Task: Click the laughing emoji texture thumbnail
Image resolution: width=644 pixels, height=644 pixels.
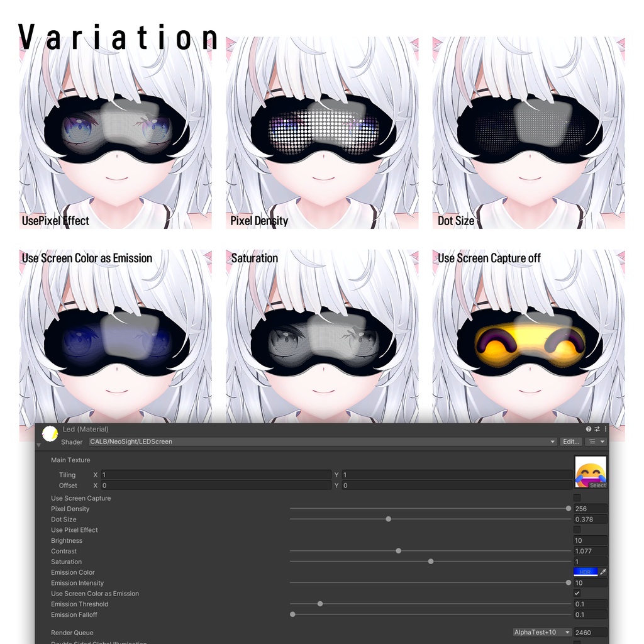Action: coord(591,472)
